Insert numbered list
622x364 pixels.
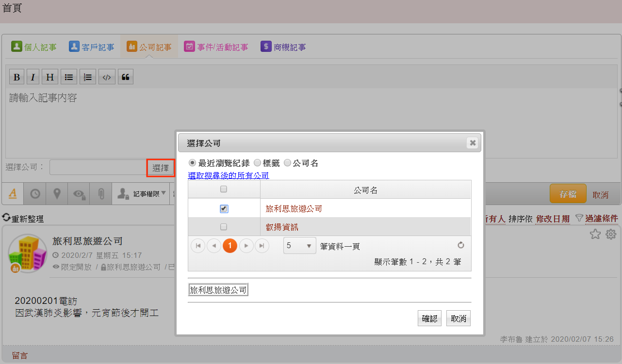click(x=88, y=77)
